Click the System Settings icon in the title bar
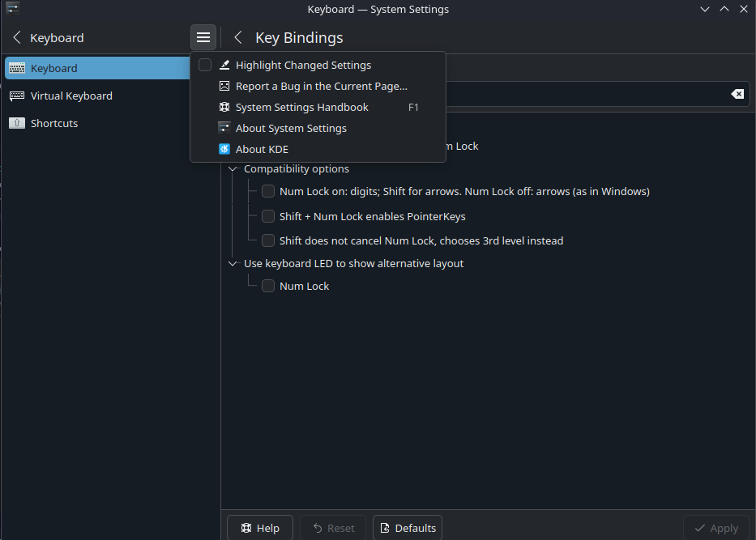Viewport: 756px width, 540px height. coord(12,9)
